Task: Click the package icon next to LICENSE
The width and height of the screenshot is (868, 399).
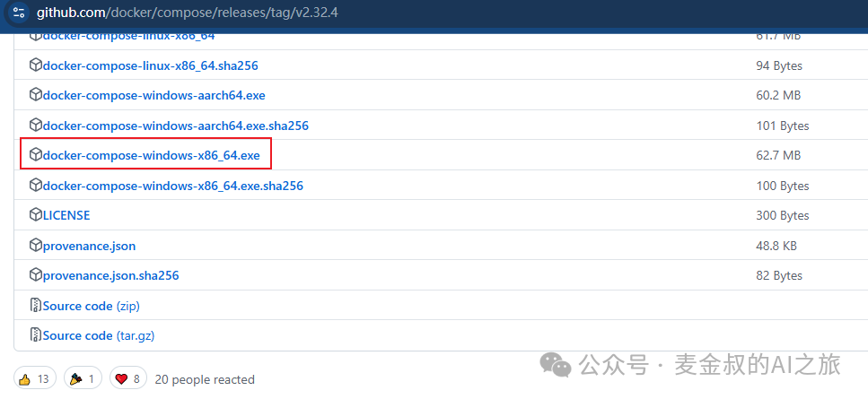Action: tap(36, 215)
